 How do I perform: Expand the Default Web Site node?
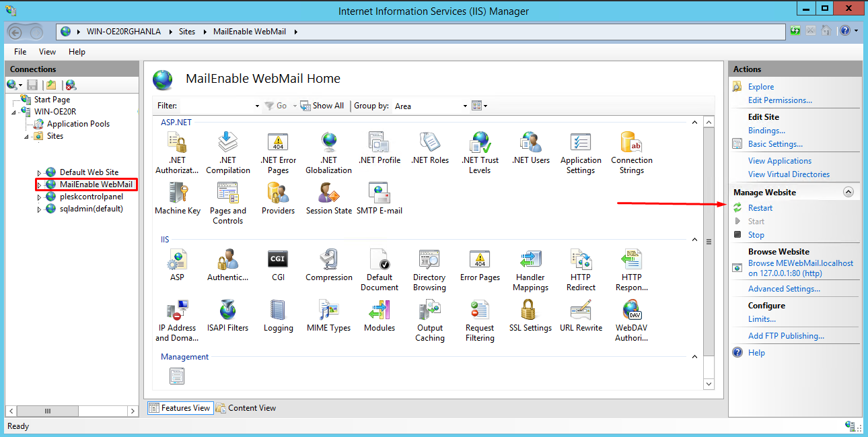point(39,173)
